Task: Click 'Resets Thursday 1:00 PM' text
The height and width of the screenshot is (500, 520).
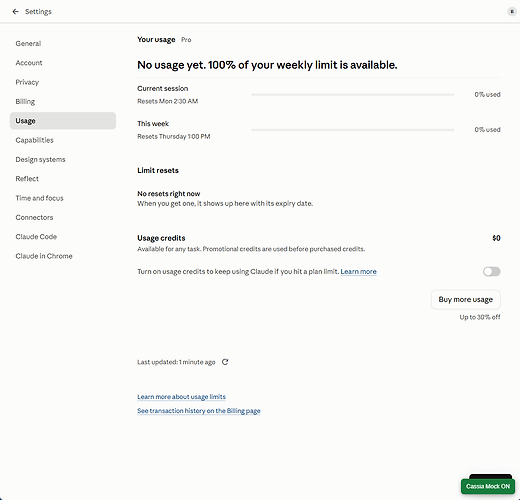Action: tap(174, 136)
